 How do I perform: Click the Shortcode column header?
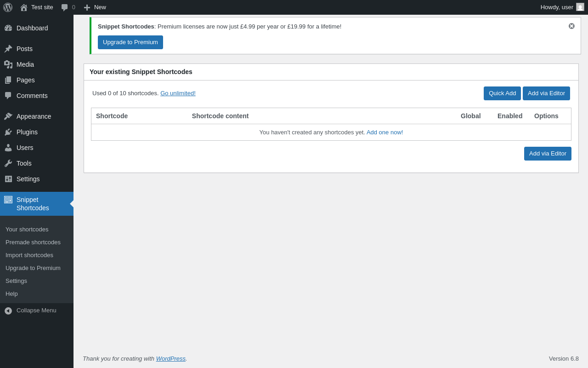pyautogui.click(x=112, y=116)
